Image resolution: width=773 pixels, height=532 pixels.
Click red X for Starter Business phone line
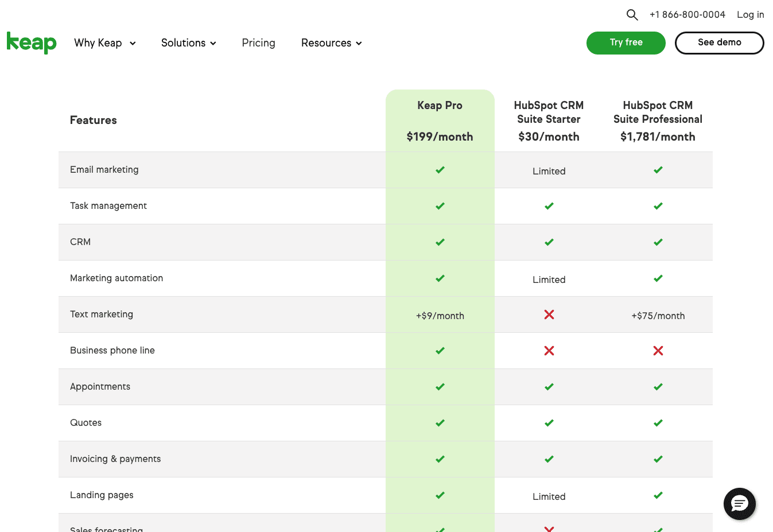pyautogui.click(x=549, y=351)
